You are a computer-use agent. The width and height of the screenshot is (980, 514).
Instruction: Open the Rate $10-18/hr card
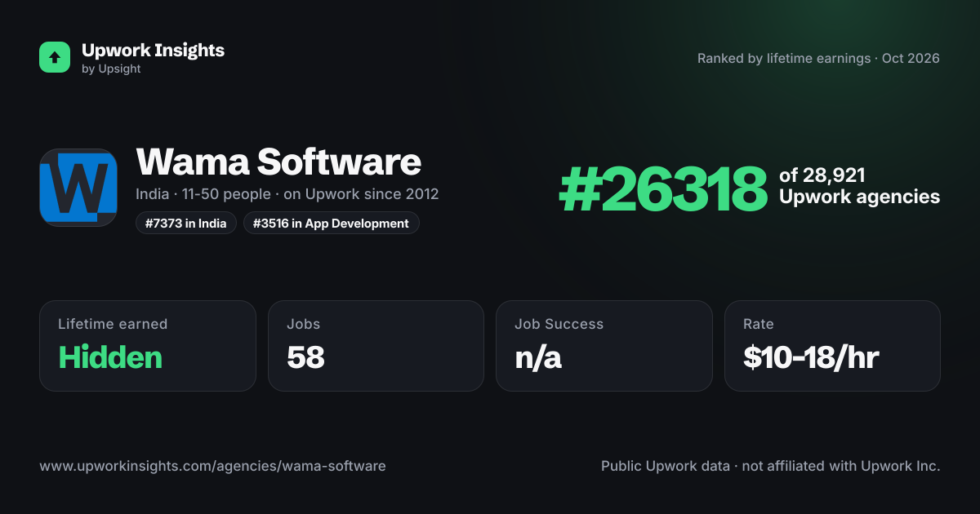click(832, 346)
